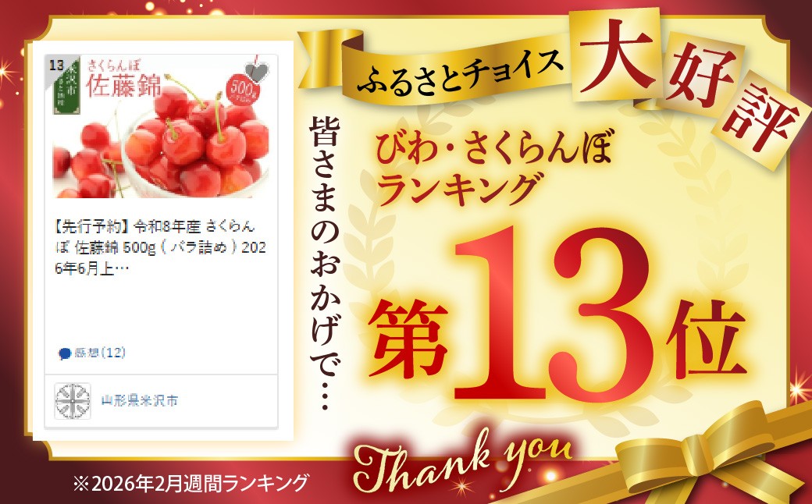Click the gold ribbon bow decoration
The image size is (812, 504).
710,456
